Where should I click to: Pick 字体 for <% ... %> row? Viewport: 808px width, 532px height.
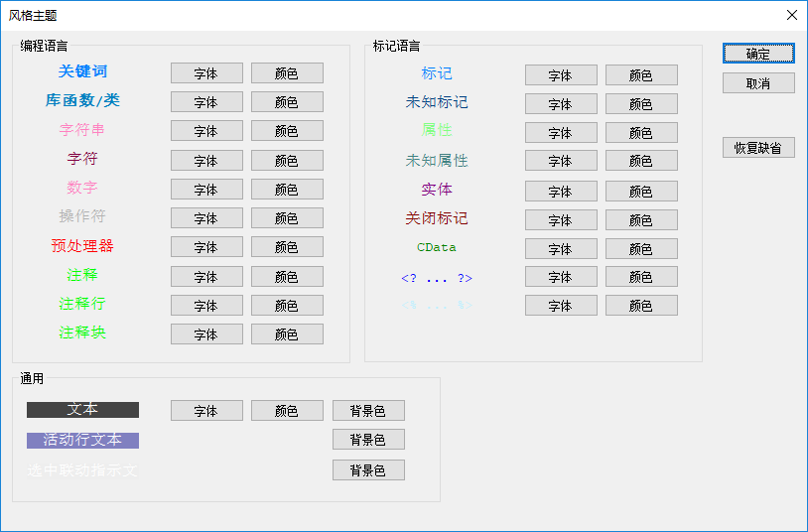click(x=561, y=306)
